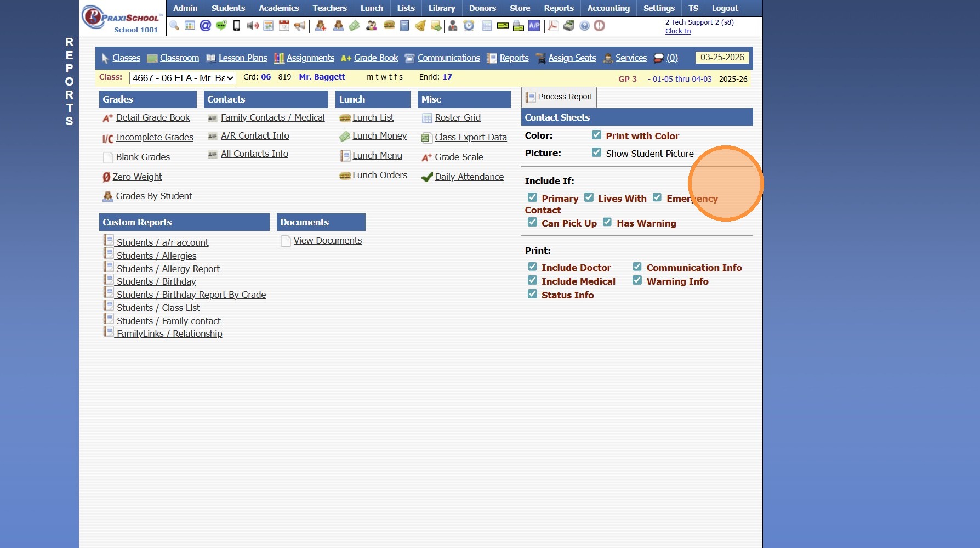The height and width of the screenshot is (548, 980).
Task: Toggle the Warning Info checkbox
Action: 637,280
